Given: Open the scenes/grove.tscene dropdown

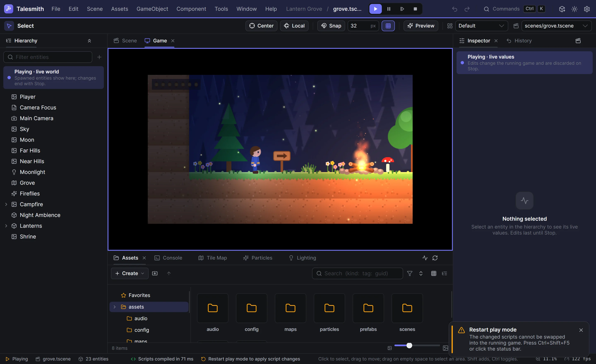Looking at the screenshot, I should point(556,26).
